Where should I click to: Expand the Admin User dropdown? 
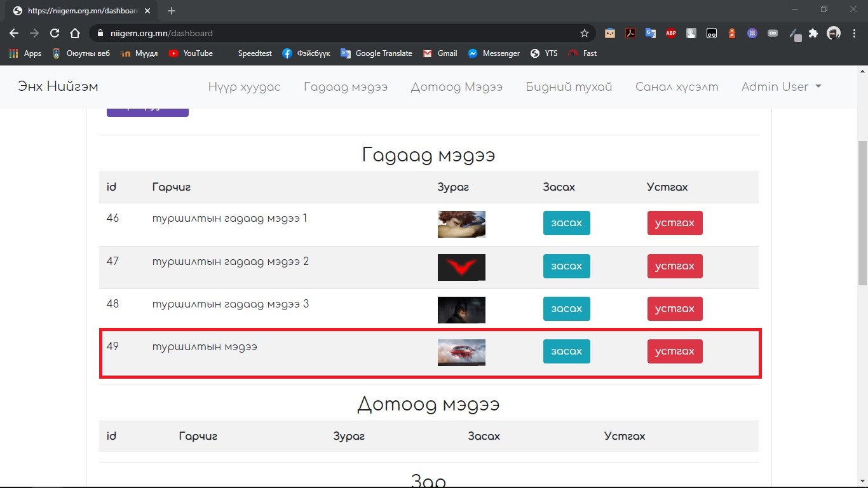click(x=781, y=87)
